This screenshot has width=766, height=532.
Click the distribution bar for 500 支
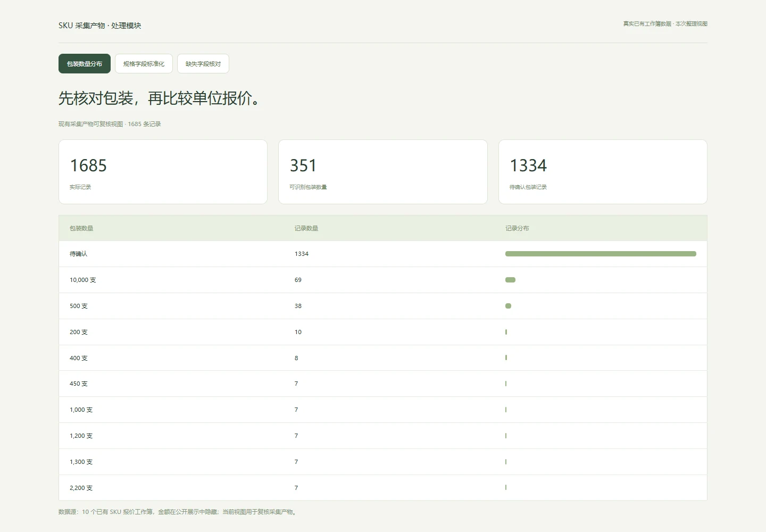pos(508,306)
